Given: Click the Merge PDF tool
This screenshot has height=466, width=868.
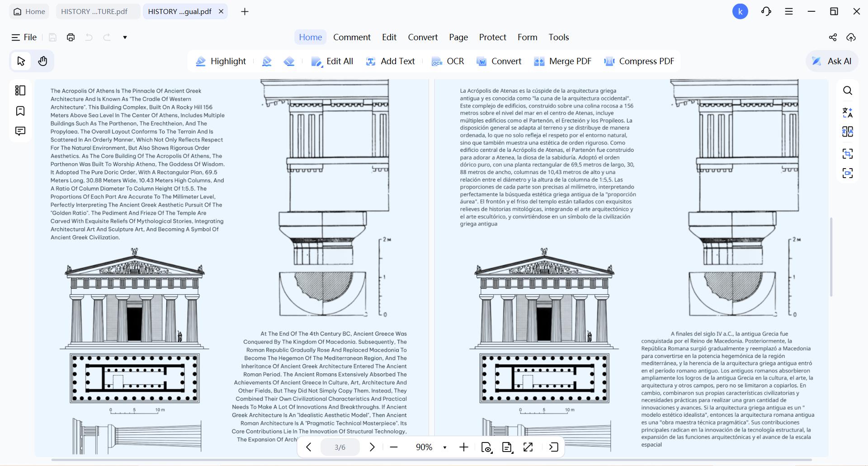Looking at the screenshot, I should click(562, 61).
